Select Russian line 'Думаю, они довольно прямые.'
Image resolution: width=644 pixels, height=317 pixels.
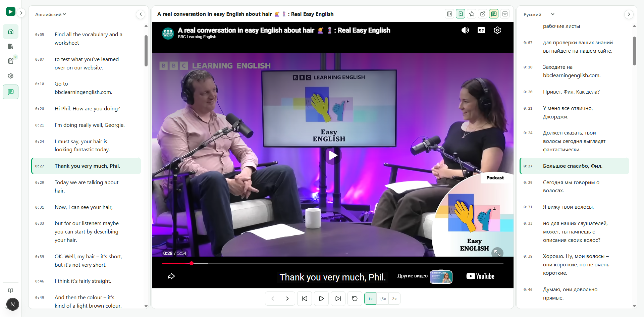pos(574,294)
